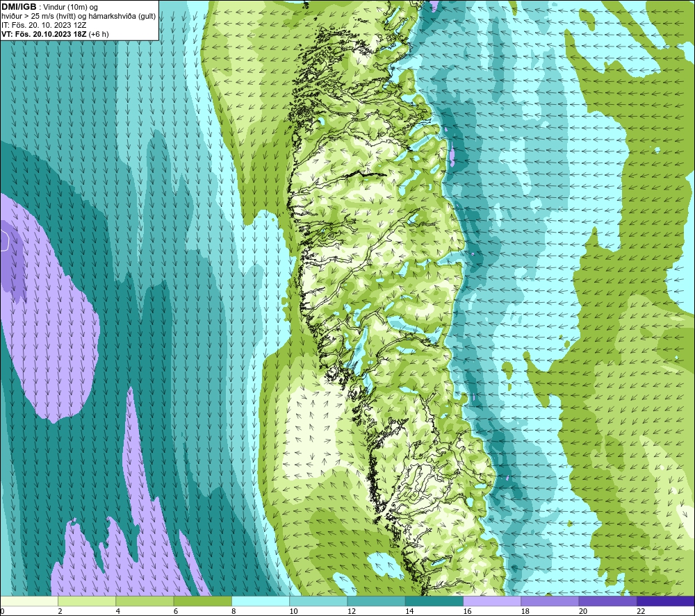Click the 22+ m/s dark indigo swatch
The height and width of the screenshot is (616, 695).
click(x=666, y=601)
